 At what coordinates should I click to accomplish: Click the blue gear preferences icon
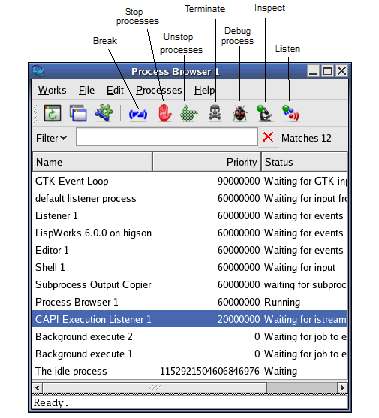(x=104, y=113)
